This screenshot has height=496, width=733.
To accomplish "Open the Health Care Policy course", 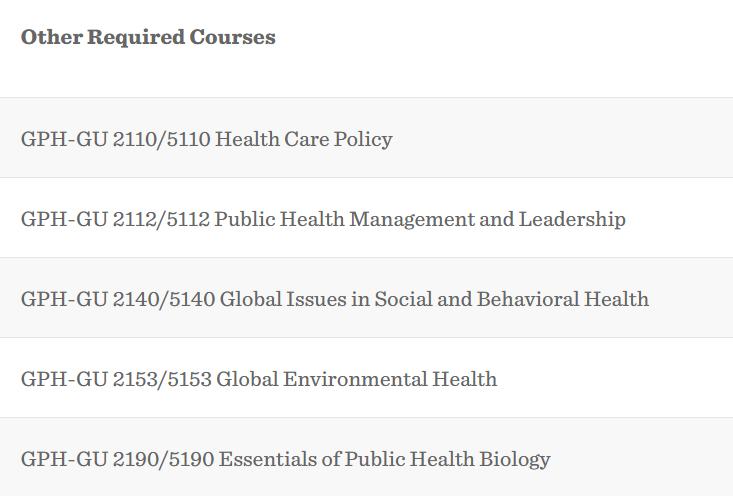I will click(x=303, y=139).
